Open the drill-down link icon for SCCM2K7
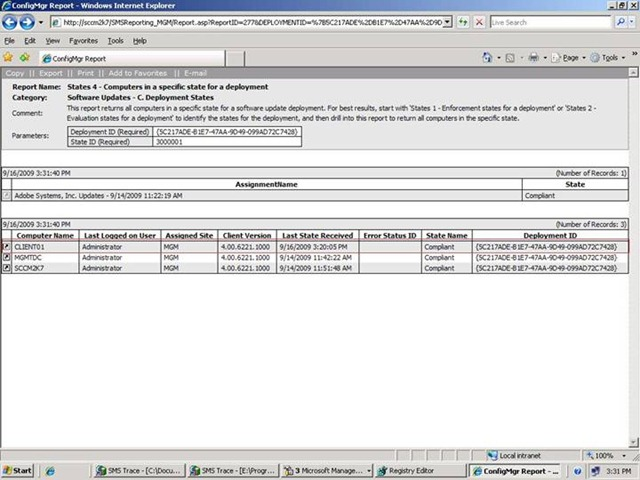This screenshot has width=640, height=480. click(x=6, y=268)
